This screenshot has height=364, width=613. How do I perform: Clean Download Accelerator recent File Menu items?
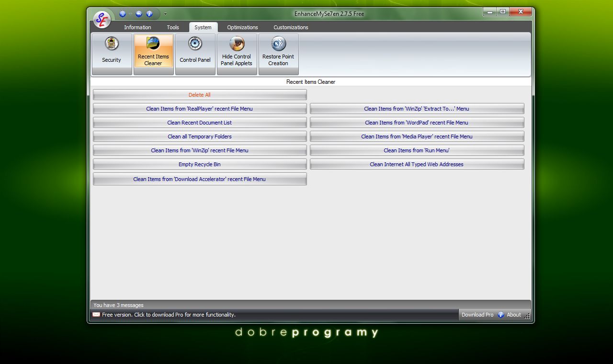200,179
